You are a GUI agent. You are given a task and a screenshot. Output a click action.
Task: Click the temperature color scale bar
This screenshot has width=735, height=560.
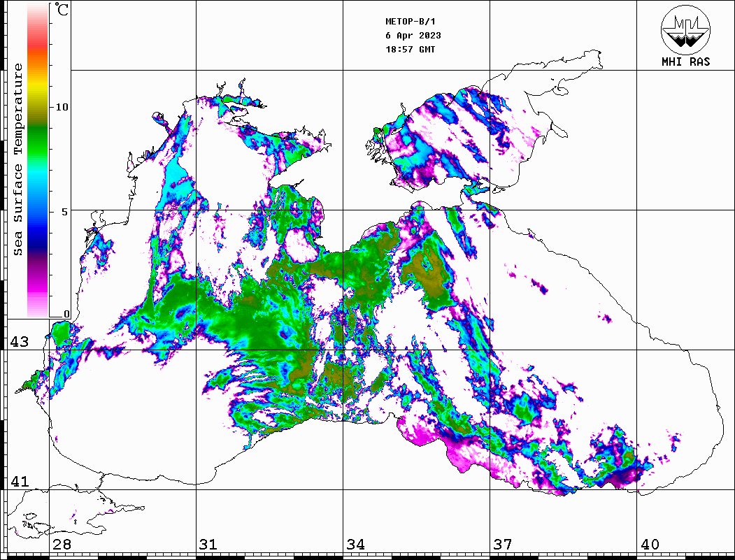coord(38,160)
